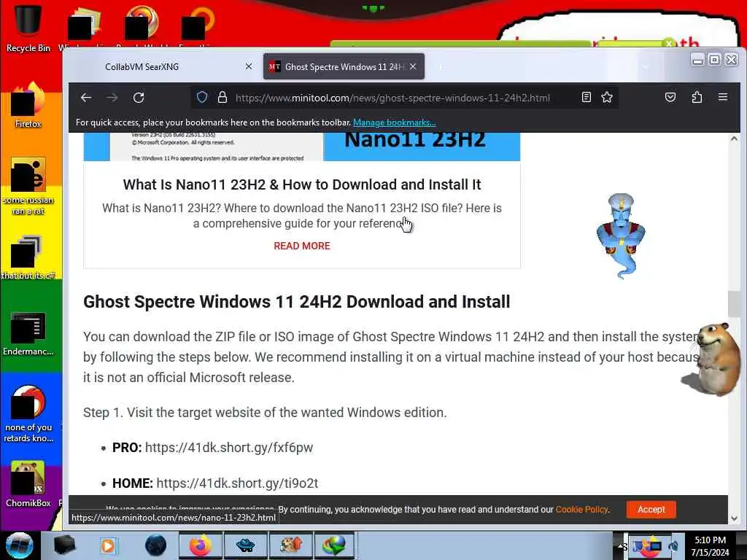Show hidden system tray icons
This screenshot has width=747, height=560.
622,546
